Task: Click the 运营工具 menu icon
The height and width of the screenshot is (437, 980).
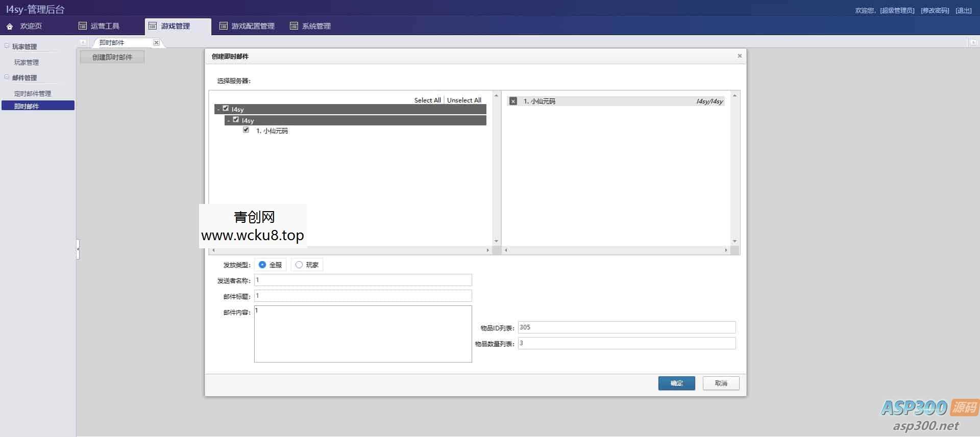Action: click(x=83, y=26)
